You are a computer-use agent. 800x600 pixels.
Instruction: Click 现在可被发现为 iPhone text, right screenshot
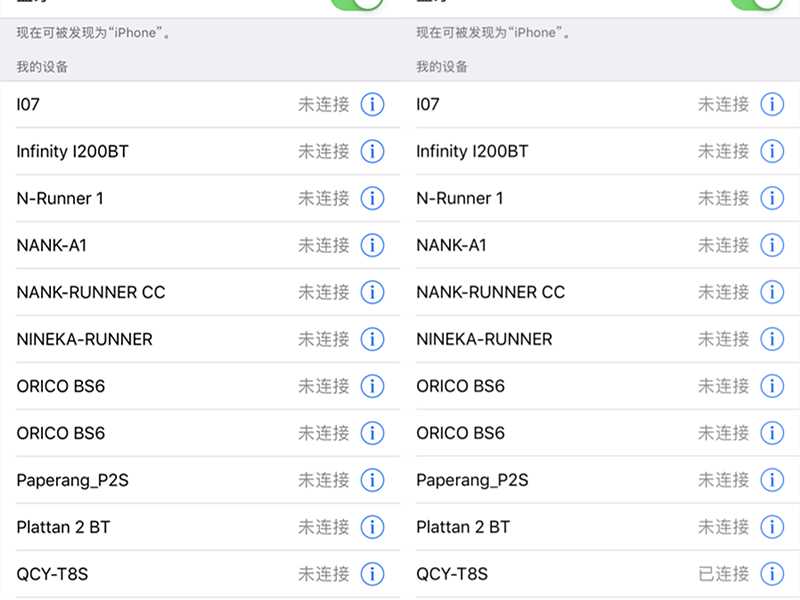point(493,33)
